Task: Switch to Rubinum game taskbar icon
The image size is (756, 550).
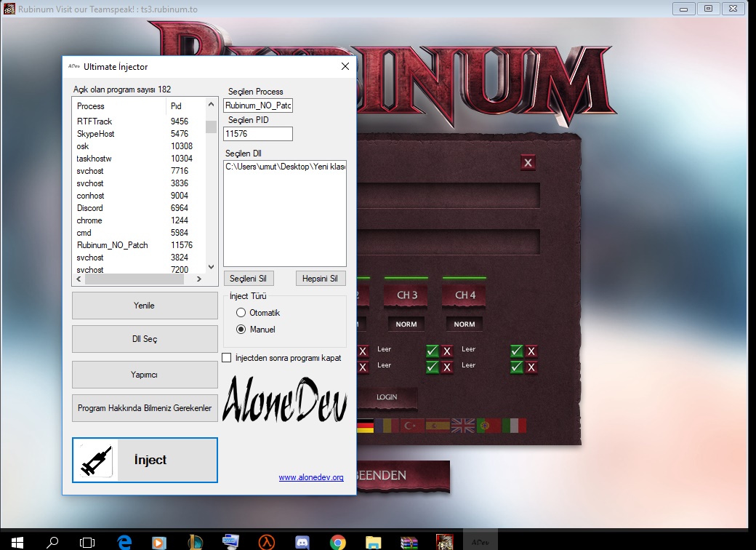Action: (445, 542)
